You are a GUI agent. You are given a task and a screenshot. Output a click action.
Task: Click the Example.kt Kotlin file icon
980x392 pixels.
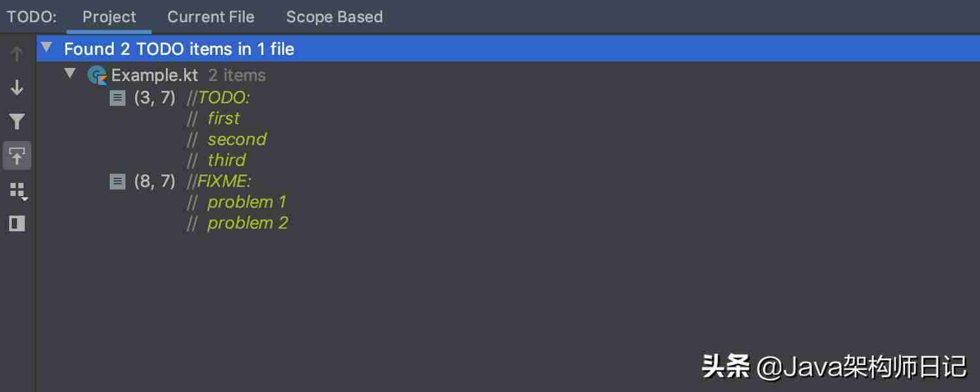pyautogui.click(x=97, y=76)
